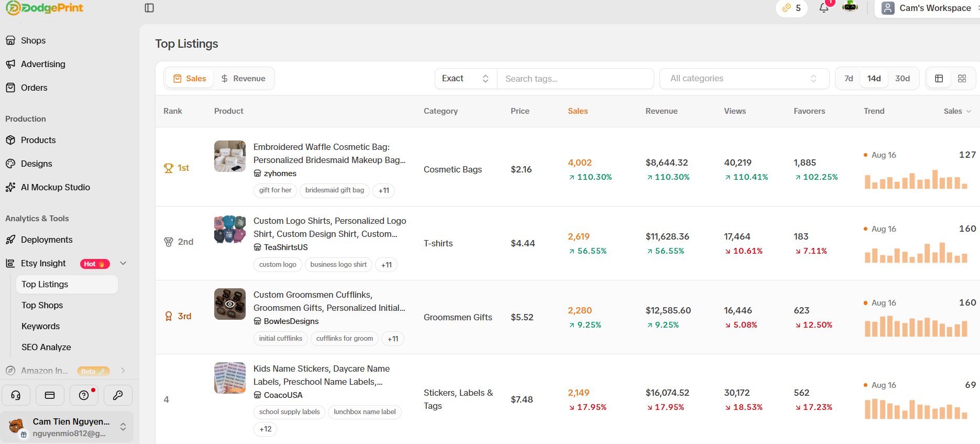The height and width of the screenshot is (444, 980).
Task: Open Deployments page
Action: (47, 240)
